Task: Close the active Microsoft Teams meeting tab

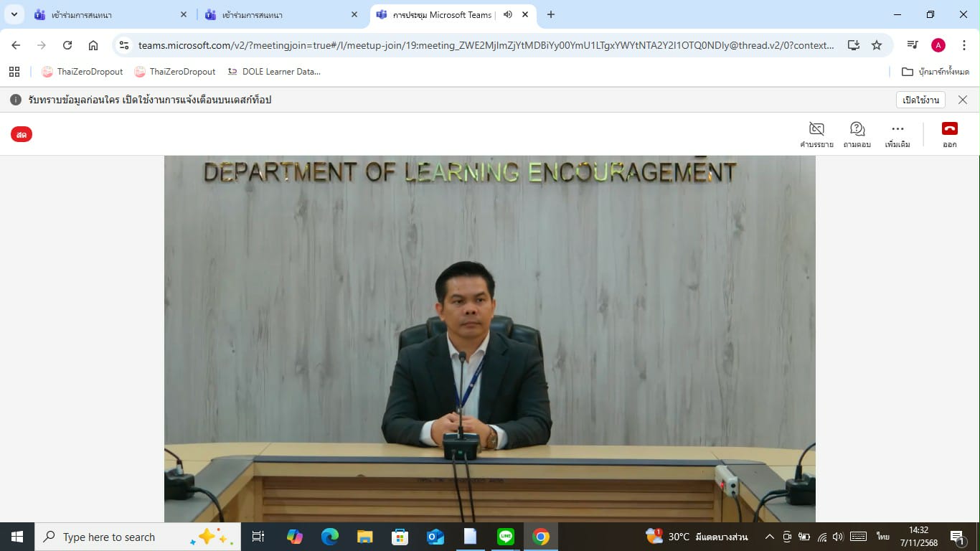Action: coord(525,14)
